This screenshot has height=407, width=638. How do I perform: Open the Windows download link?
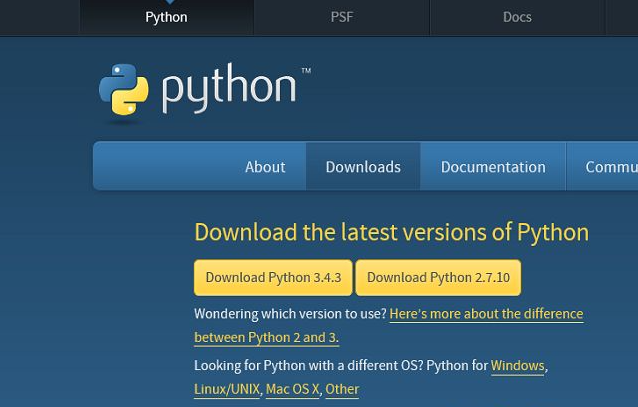click(517, 366)
